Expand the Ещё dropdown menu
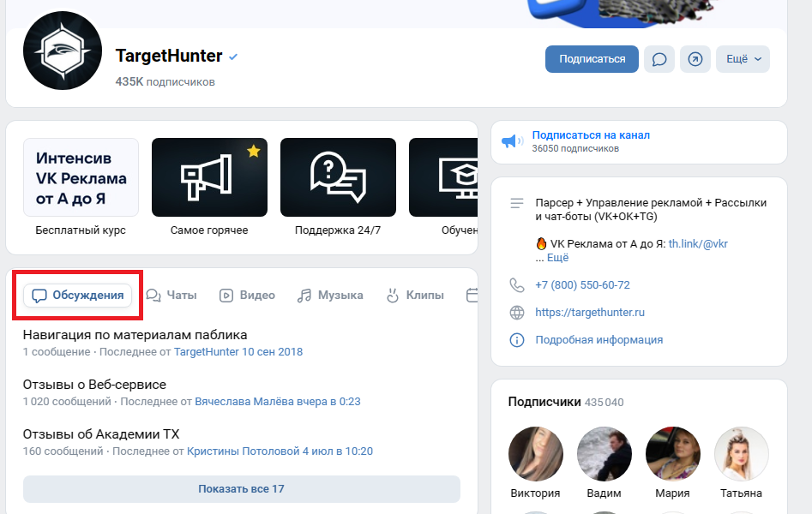This screenshot has height=514, width=812. (x=743, y=59)
